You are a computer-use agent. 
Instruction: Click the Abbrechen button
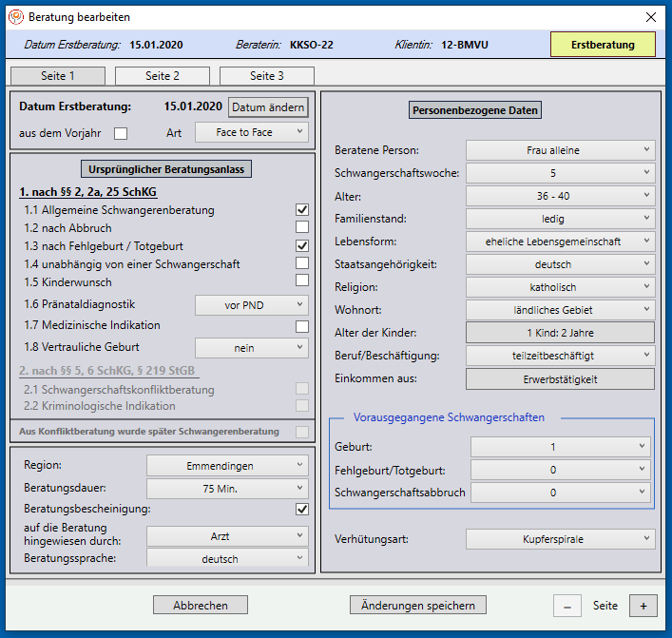pos(201,605)
